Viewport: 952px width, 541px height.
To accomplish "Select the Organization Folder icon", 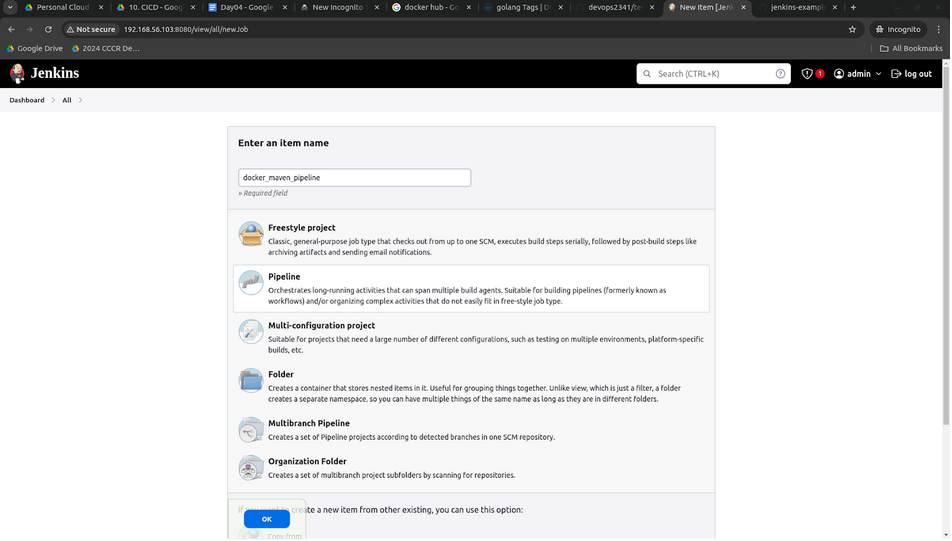I will (251, 468).
